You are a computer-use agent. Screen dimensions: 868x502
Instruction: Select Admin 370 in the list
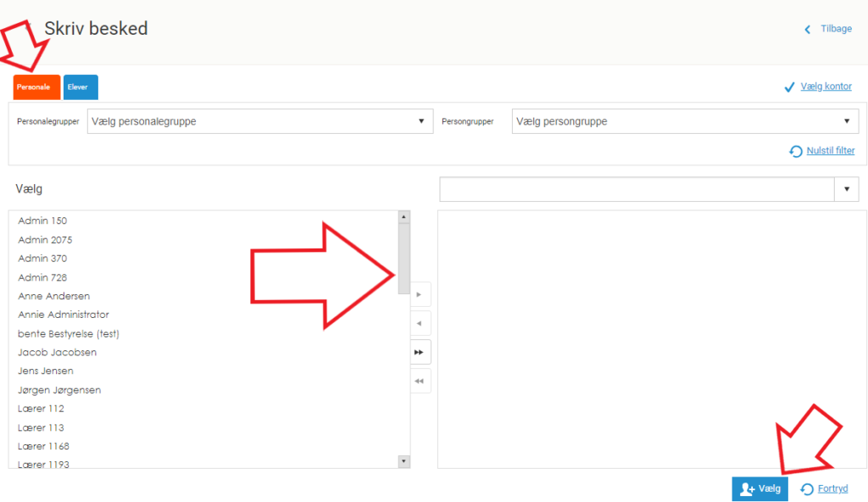[42, 258]
